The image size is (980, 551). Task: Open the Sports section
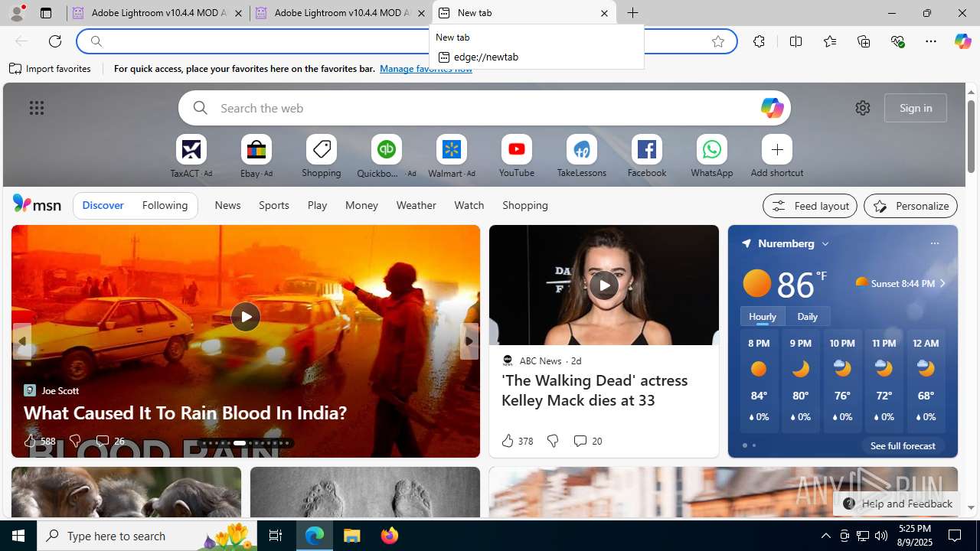[x=274, y=205]
